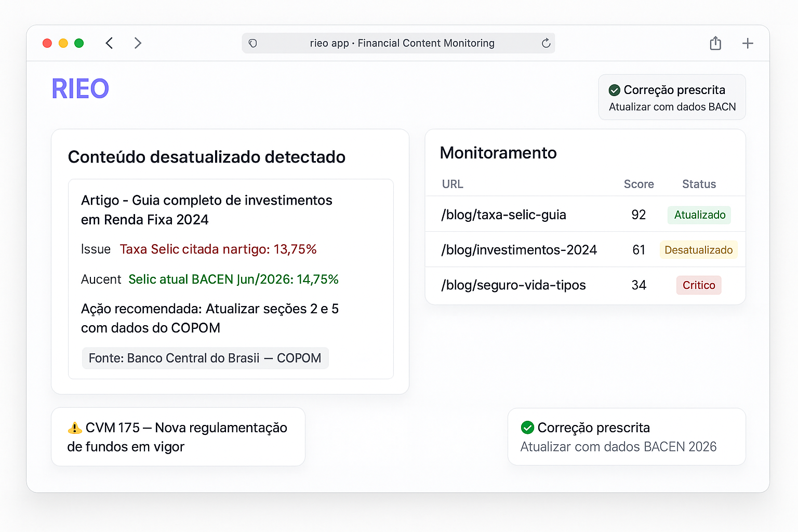This screenshot has width=798, height=532.
Task: Open the /blog/seguro-vida-tipos row
Action: 586,285
